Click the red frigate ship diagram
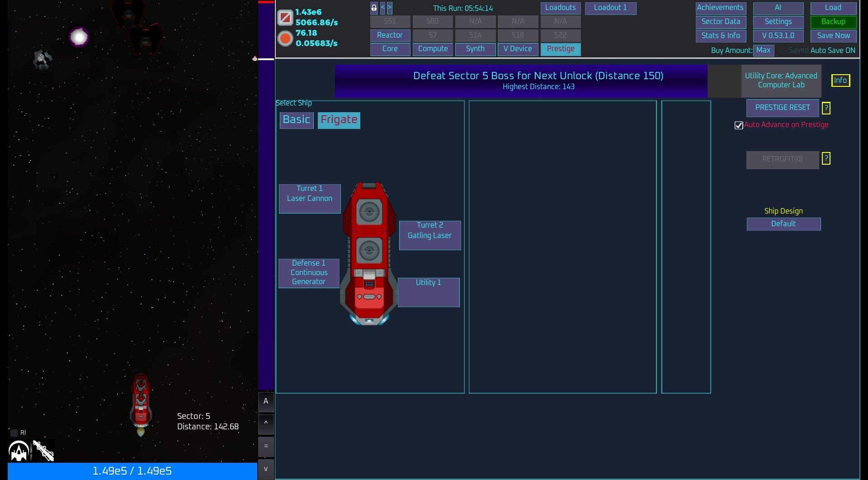This screenshot has width=868, height=480. pyautogui.click(x=369, y=253)
